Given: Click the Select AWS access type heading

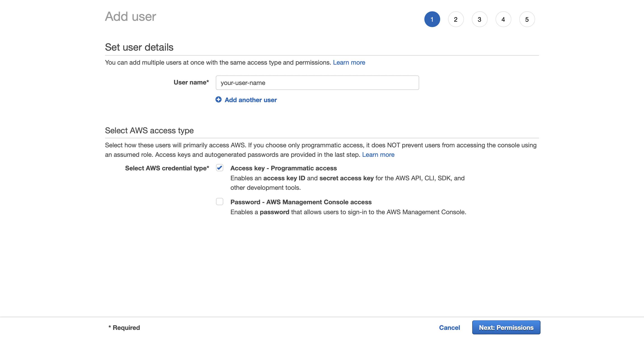Looking at the screenshot, I should coord(149,131).
